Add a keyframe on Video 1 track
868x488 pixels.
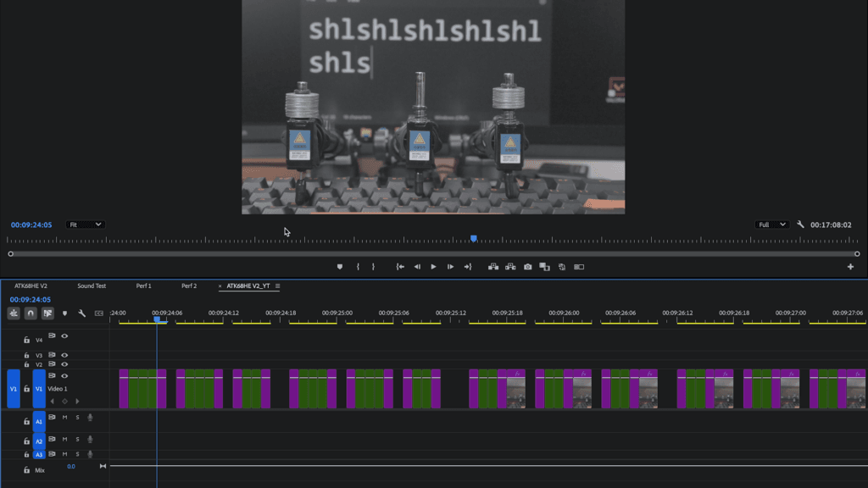(64, 401)
